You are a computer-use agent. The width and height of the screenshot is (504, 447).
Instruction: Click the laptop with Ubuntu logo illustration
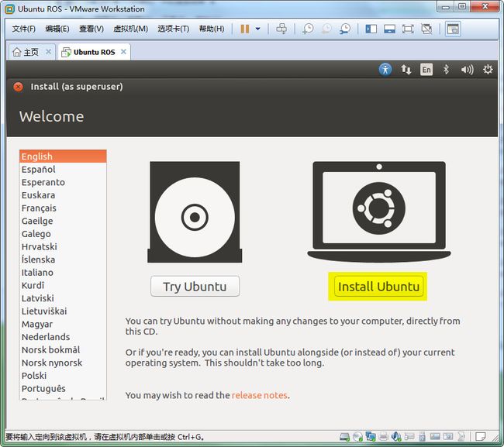[x=379, y=211]
